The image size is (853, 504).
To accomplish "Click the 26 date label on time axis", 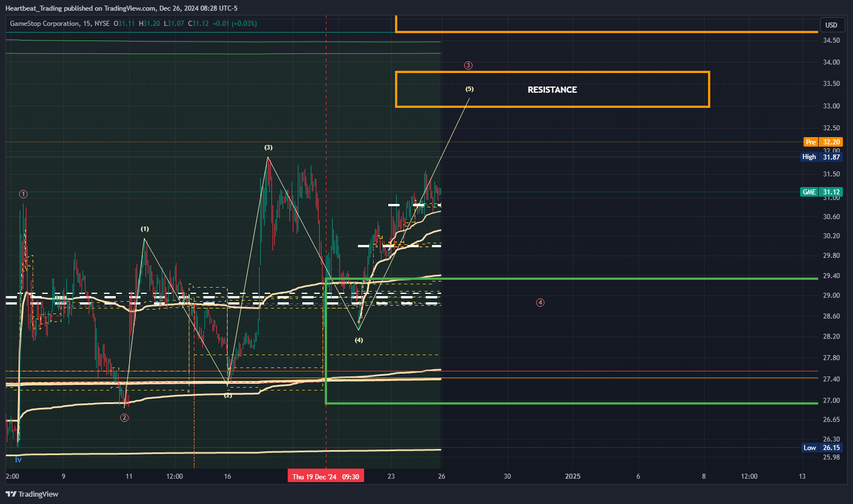I will (442, 476).
